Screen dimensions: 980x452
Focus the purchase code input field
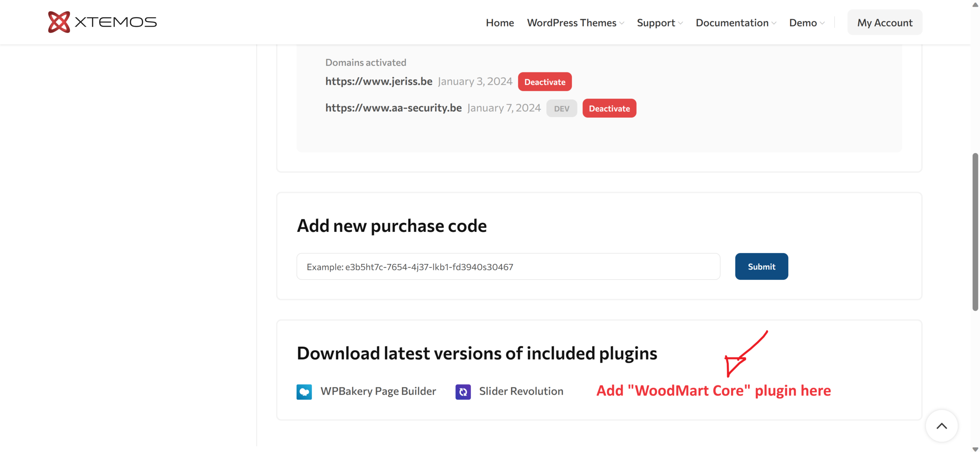pos(508,266)
